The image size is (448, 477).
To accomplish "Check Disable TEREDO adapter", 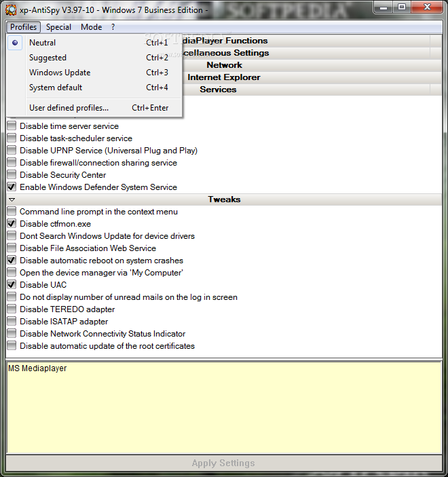I will tap(12, 309).
